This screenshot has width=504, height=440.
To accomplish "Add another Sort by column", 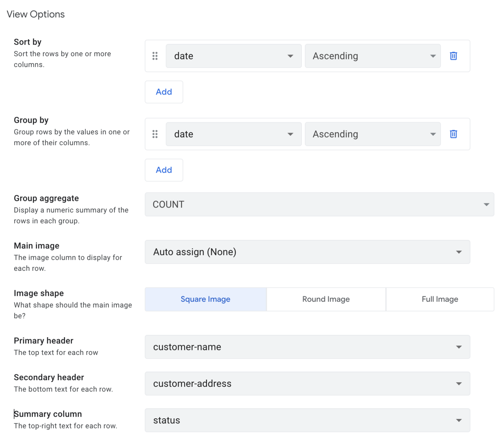I will [x=164, y=92].
